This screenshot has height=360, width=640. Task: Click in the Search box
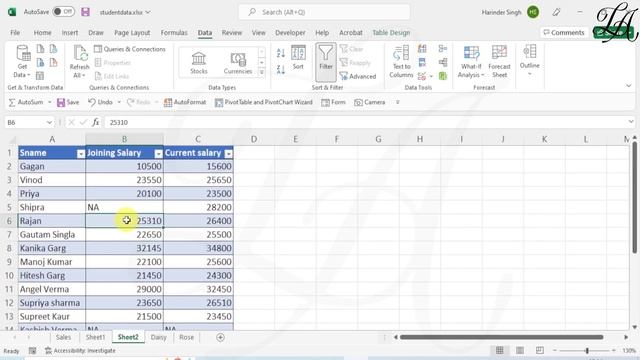click(324, 12)
